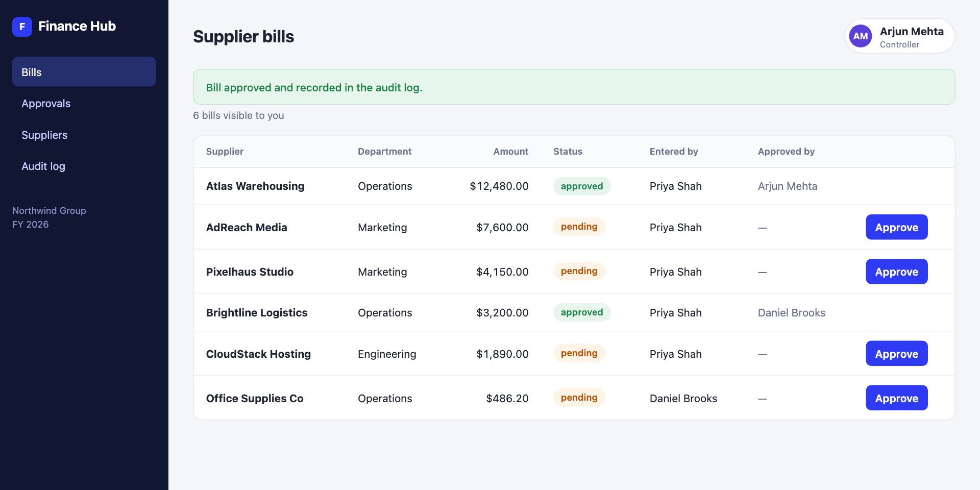Click the Amount column header
The height and width of the screenshot is (490, 980).
coord(511,152)
